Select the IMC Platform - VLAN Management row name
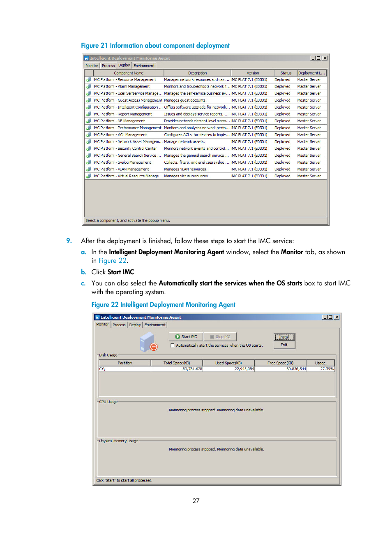This screenshot has height=533, width=392. coord(121,169)
